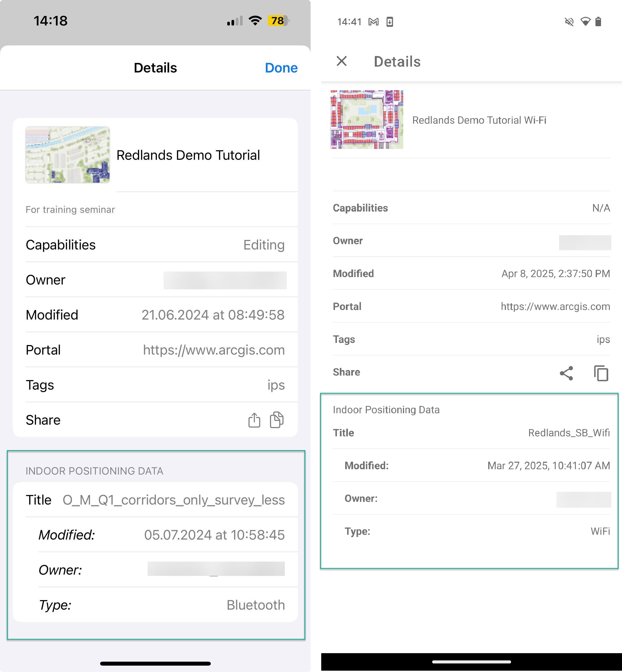Open the https://www.arcgis.com portal on iOS
622x672 pixels.
(214, 350)
